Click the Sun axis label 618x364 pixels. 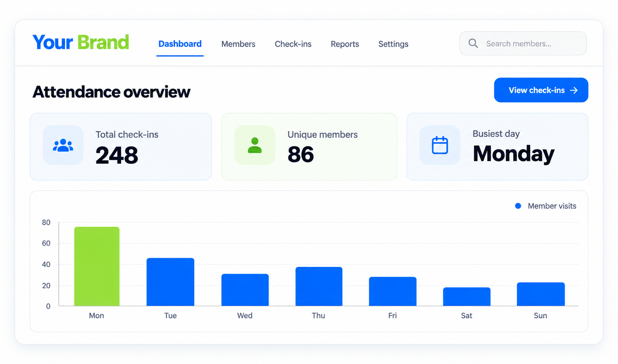click(x=540, y=316)
